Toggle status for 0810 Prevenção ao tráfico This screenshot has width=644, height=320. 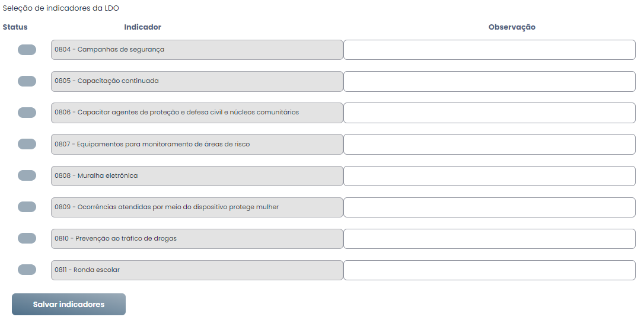coord(27,238)
